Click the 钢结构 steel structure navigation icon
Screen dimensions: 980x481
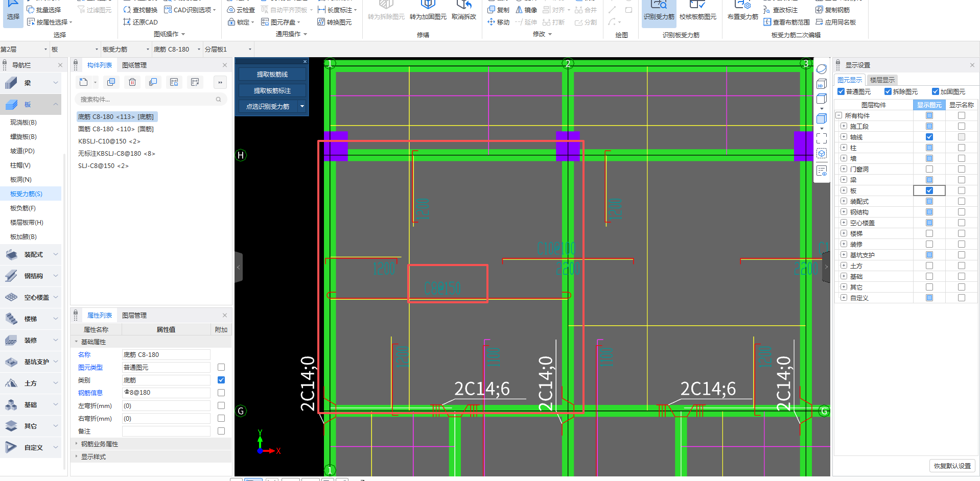point(11,276)
